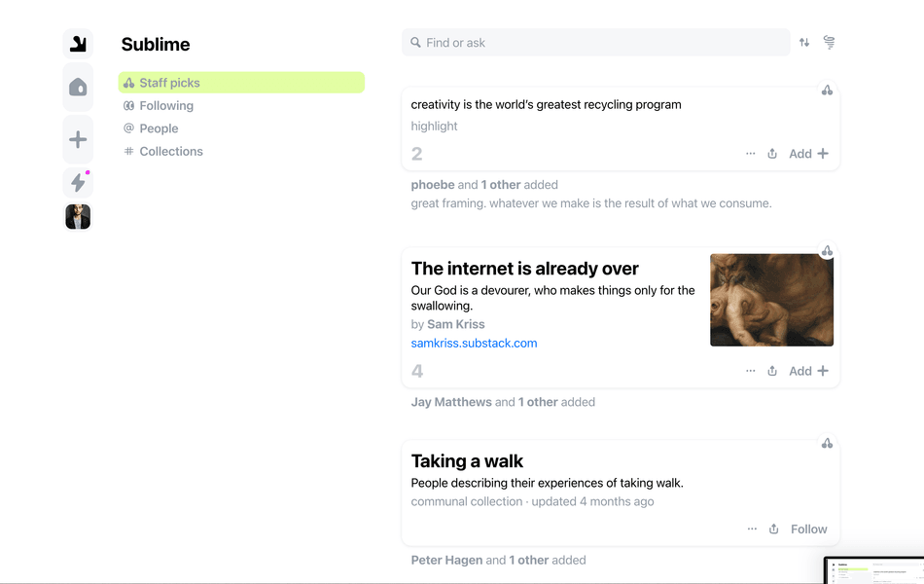Open the samkriss.substack.com link
This screenshot has width=924, height=584.
pos(474,344)
